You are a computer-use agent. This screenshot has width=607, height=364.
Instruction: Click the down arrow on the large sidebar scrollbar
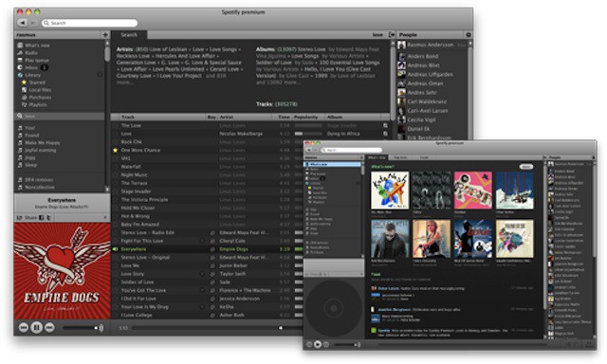click(107, 190)
